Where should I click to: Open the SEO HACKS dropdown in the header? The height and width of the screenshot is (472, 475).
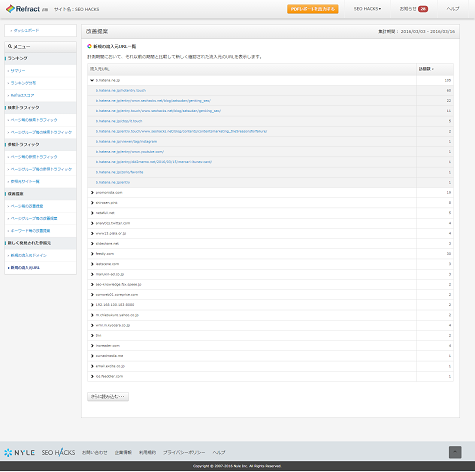(x=367, y=9)
